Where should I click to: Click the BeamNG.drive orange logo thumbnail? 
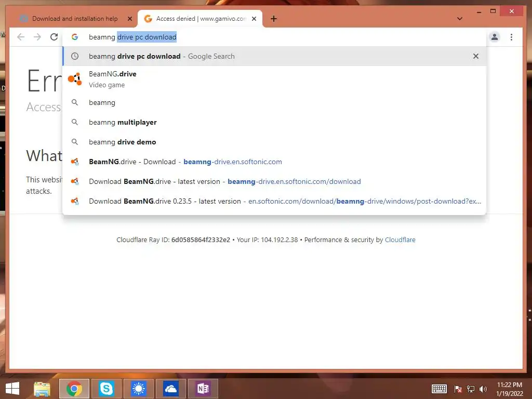click(x=75, y=79)
